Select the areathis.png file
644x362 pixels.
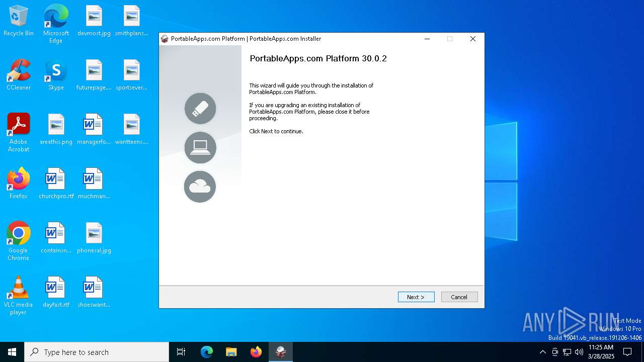pos(56,130)
